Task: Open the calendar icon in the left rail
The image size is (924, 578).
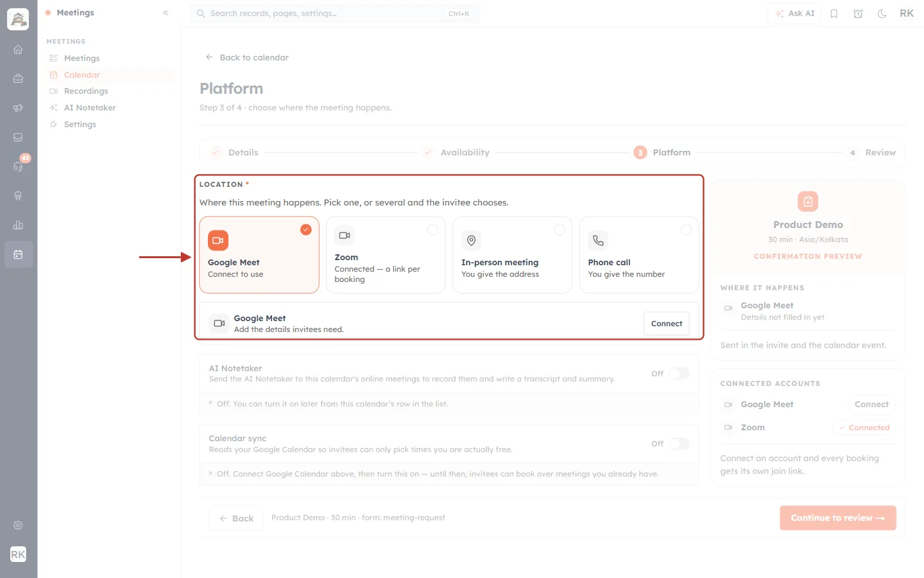Action: click(x=18, y=254)
